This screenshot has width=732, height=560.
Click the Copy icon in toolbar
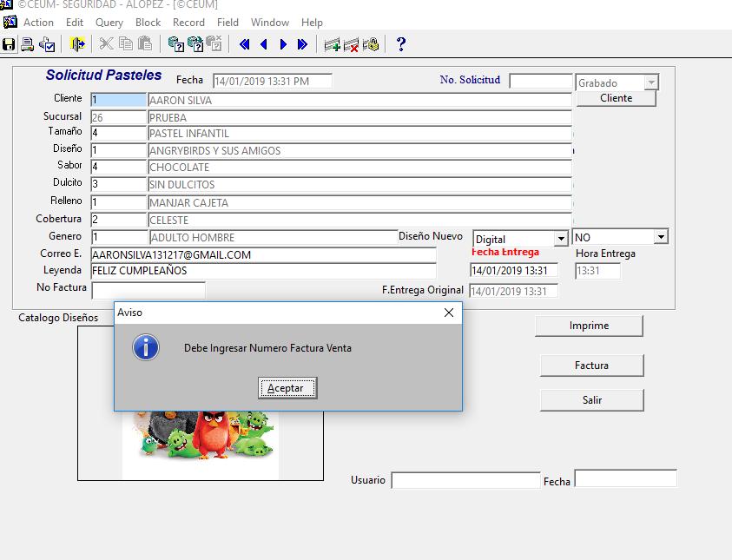click(126, 44)
